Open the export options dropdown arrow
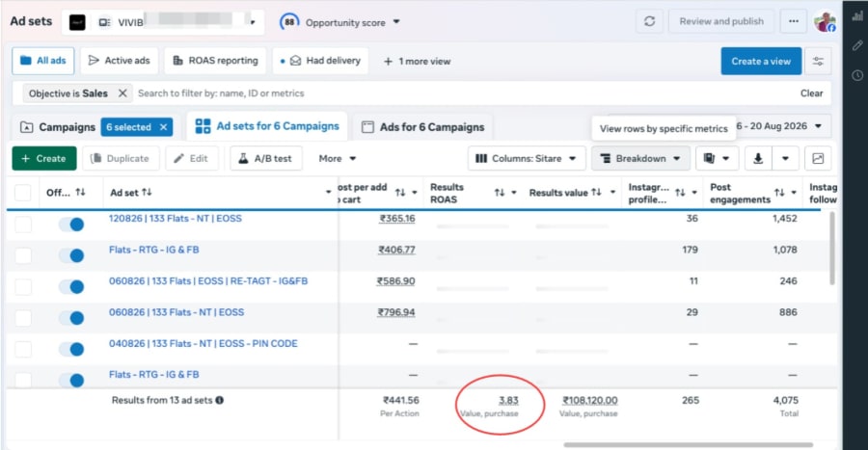Screen dimensions: 868x450 (785, 159)
